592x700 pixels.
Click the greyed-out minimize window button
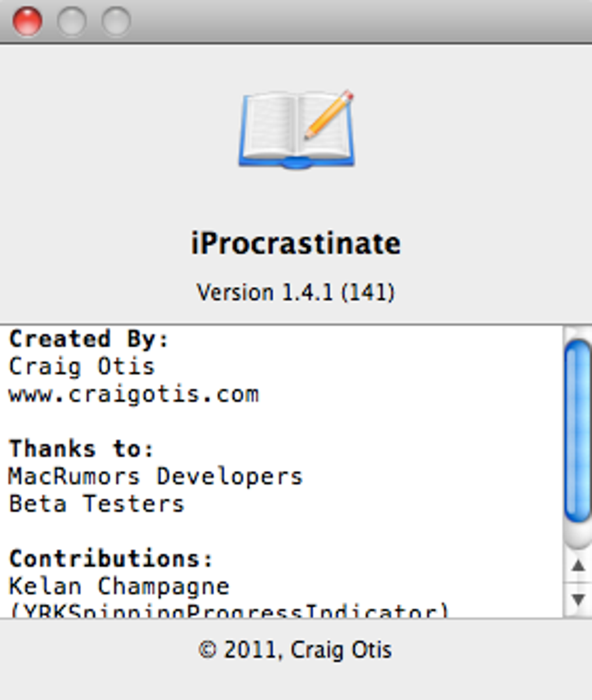click(x=71, y=21)
